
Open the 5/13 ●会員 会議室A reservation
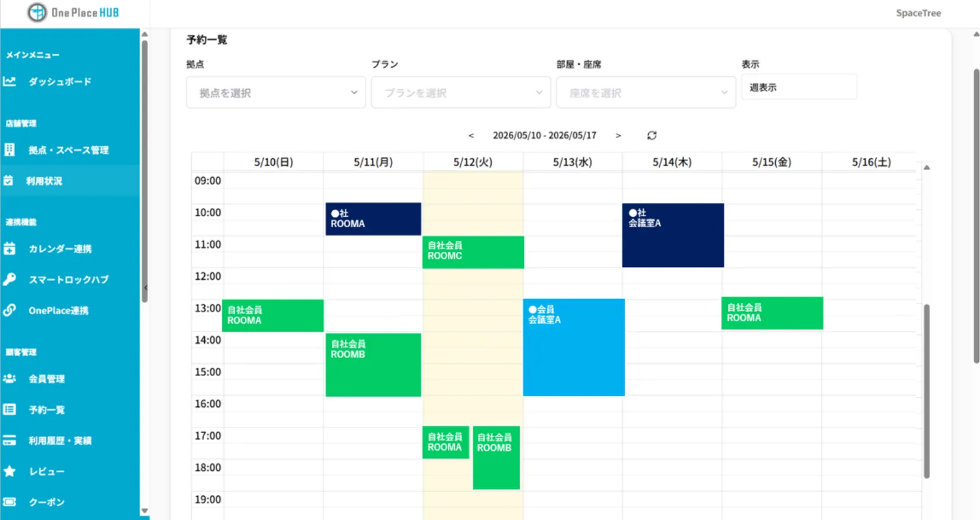pyautogui.click(x=574, y=347)
